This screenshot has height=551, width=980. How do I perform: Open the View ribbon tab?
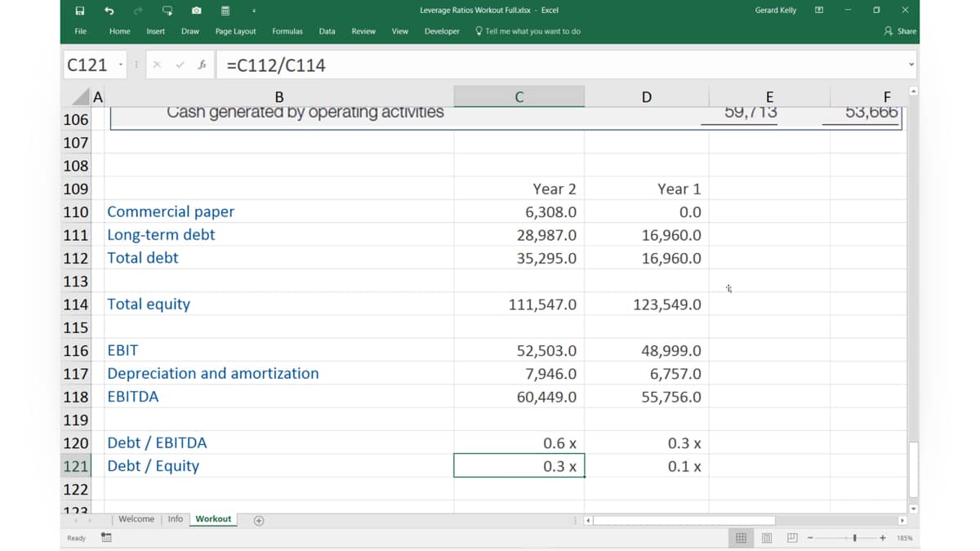click(400, 31)
